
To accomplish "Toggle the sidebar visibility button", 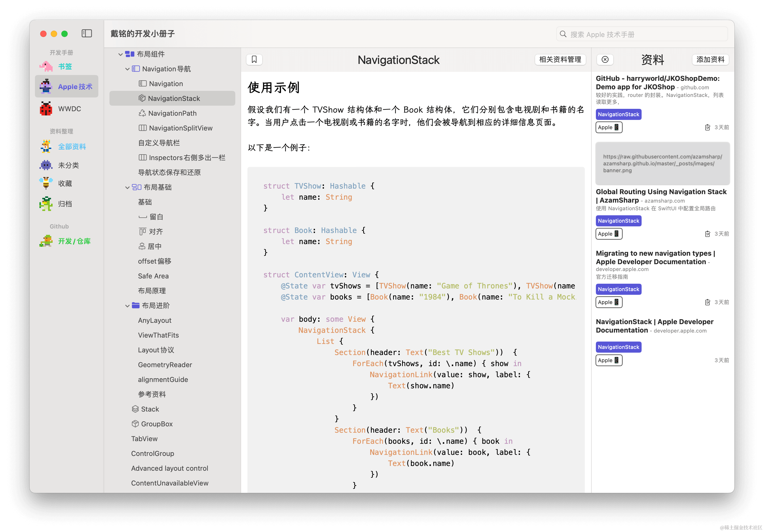I will pos(86,34).
